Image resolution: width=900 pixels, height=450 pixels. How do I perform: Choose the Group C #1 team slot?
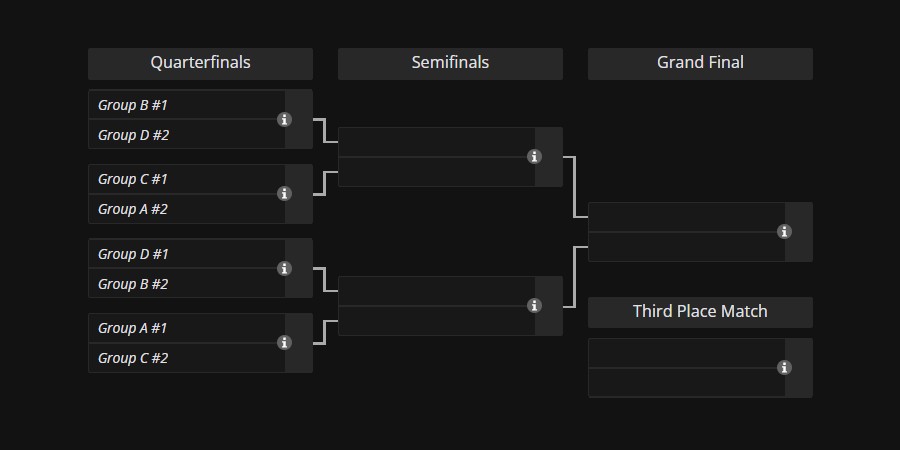187,179
